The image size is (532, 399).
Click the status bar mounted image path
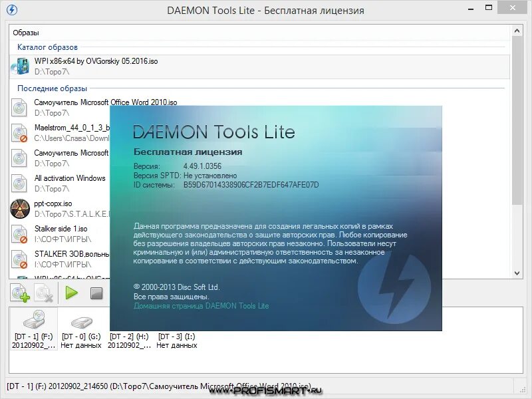pos(159,386)
